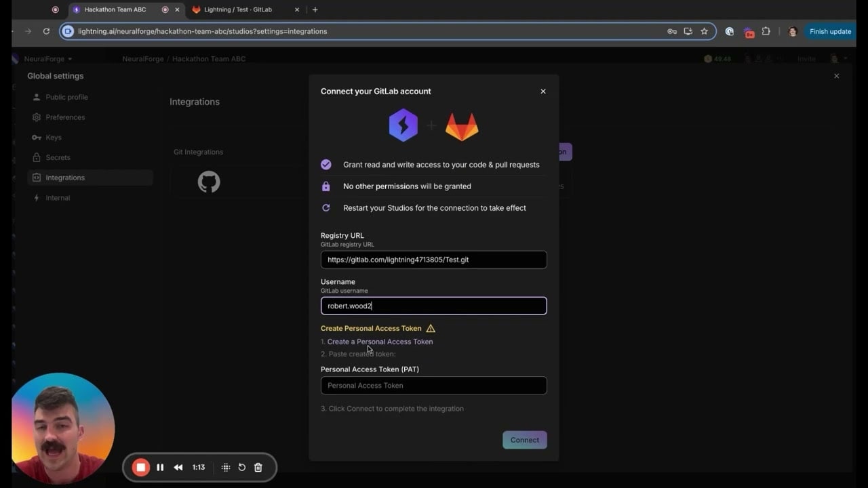Bookmark this page with the star icon

pos(704,31)
